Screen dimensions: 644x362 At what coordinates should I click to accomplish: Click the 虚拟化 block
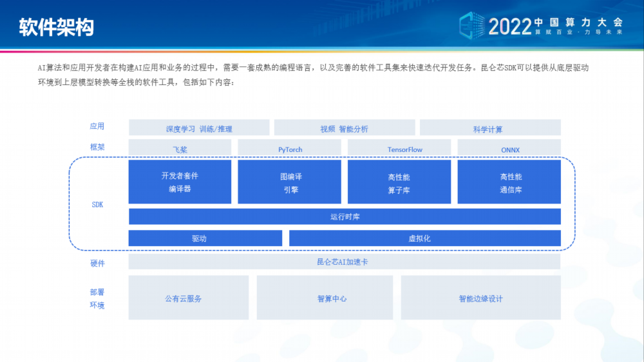coord(425,238)
